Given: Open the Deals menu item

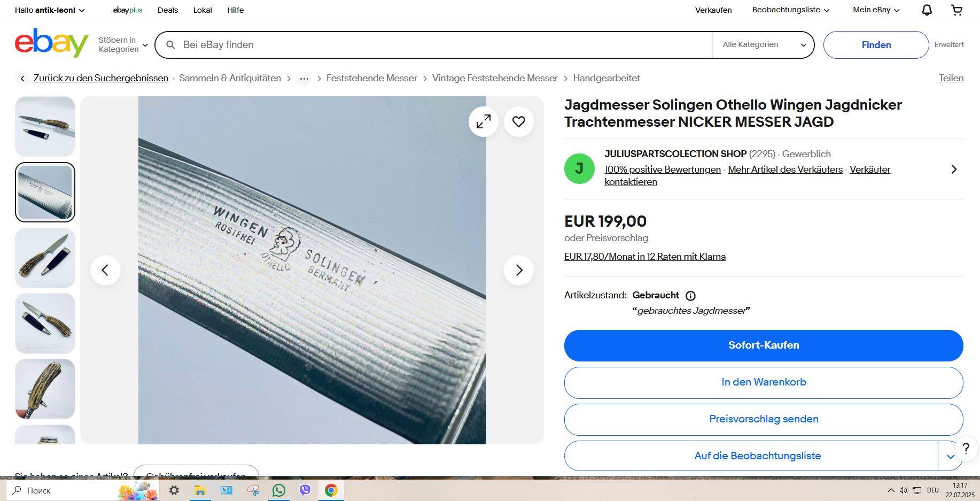Looking at the screenshot, I should click(168, 10).
